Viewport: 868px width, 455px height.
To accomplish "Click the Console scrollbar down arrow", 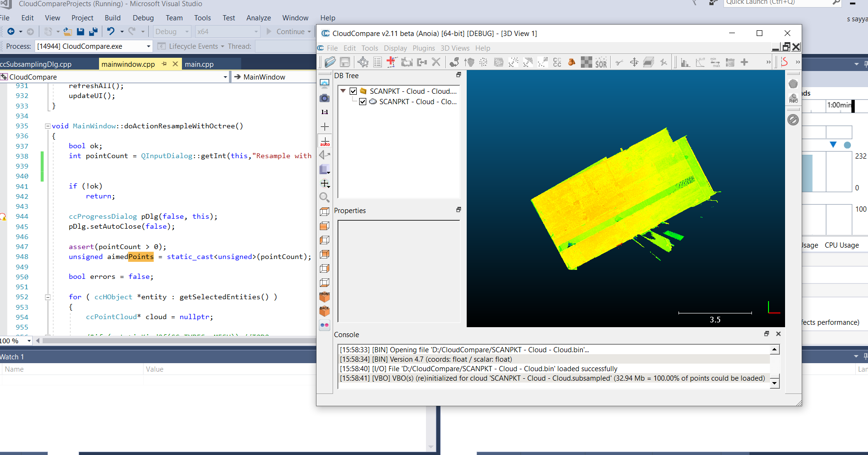I will tap(775, 383).
